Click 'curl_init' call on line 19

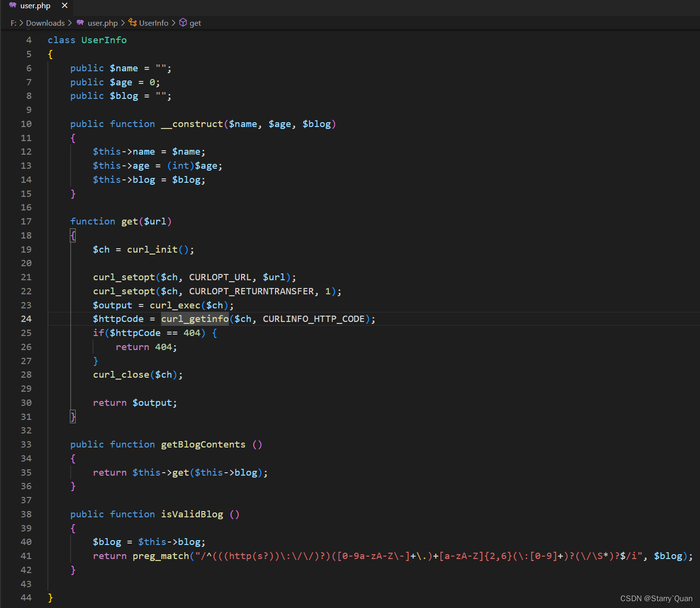click(x=152, y=250)
